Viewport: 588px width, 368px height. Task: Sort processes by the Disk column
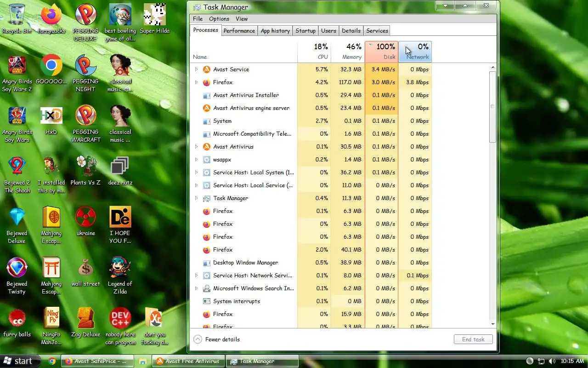[381, 52]
